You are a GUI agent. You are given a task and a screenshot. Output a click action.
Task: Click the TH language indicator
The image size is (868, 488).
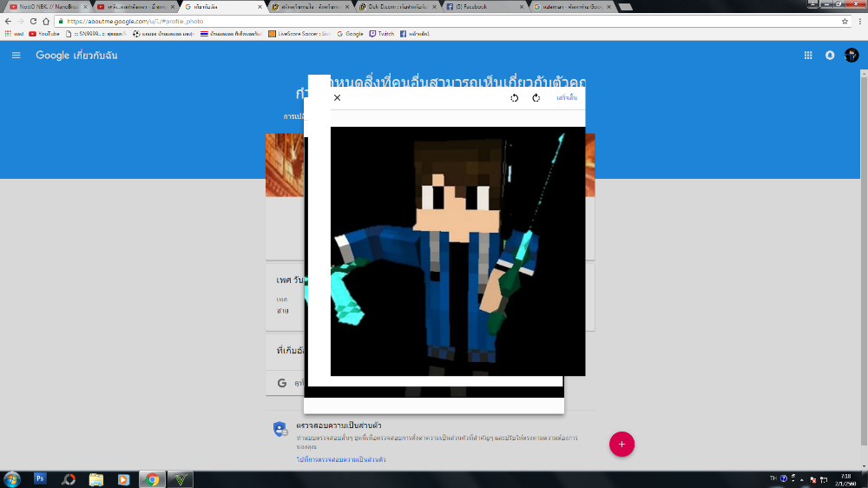pos(773,478)
